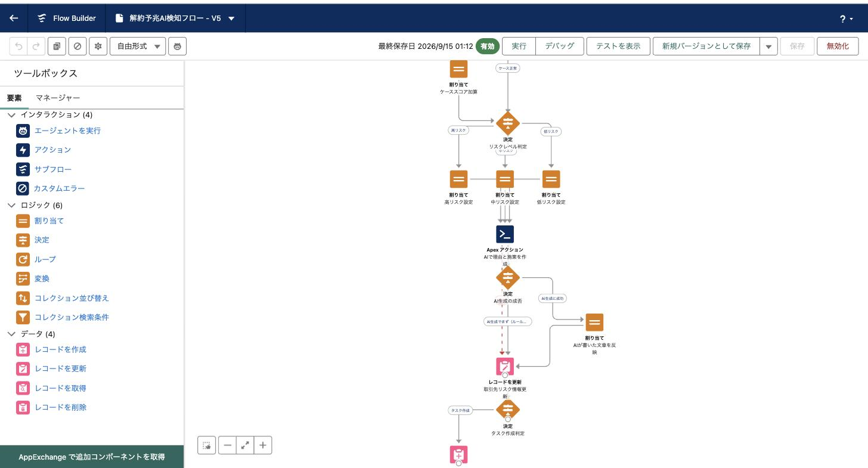The width and height of the screenshot is (868, 468).
Task: Click the redo icon in toolbar
Action: 36,46
